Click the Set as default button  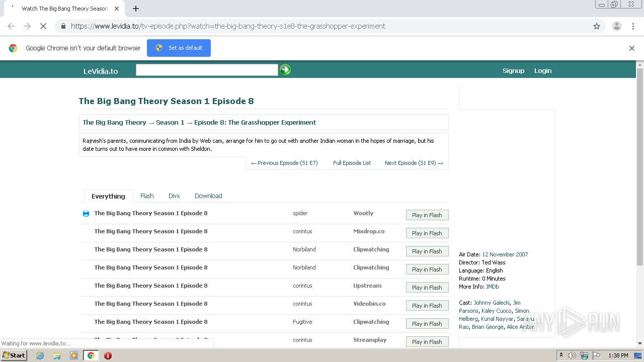pos(179,48)
